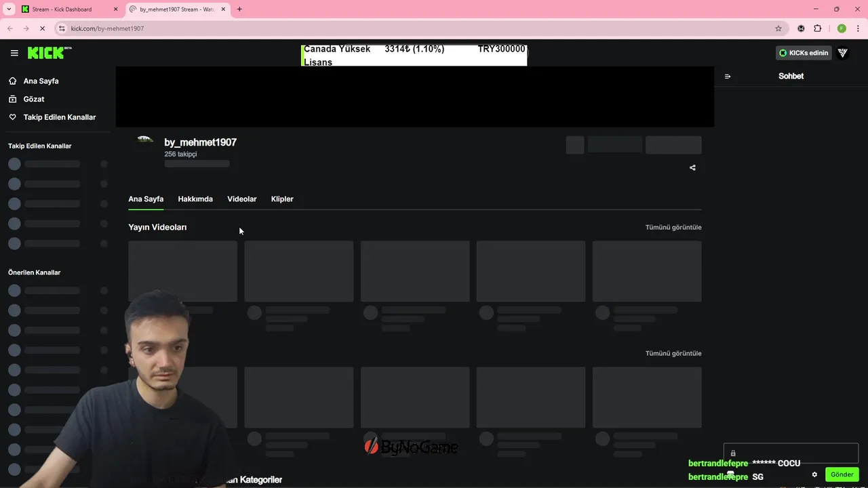
Task: Click the Canada Yüksek Lisans banner
Action: (414, 55)
